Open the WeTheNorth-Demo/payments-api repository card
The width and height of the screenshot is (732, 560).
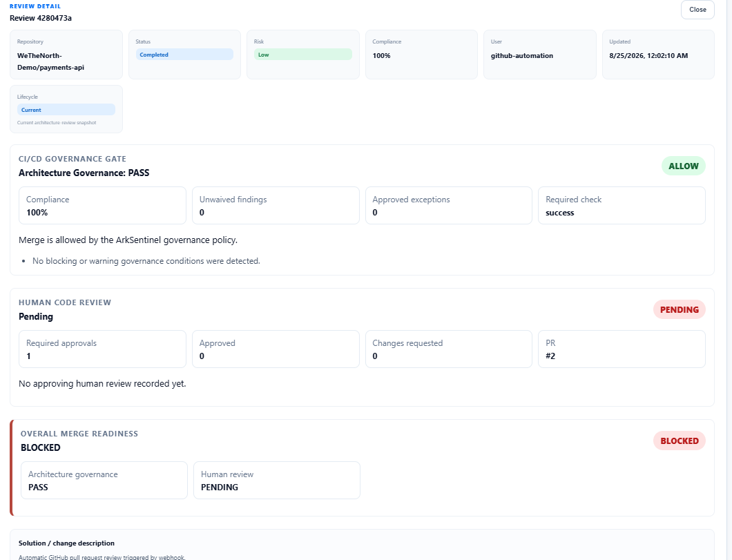click(66, 55)
